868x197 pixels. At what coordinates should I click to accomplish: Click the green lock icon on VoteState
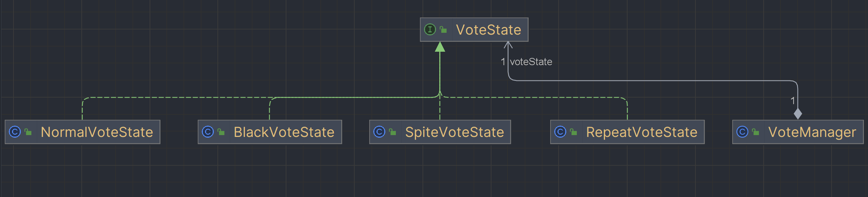(x=443, y=29)
